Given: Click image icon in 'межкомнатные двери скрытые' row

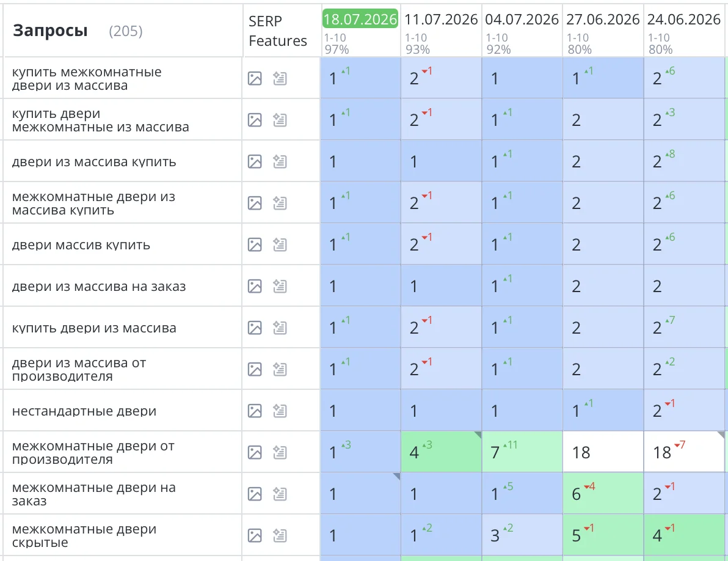Looking at the screenshot, I should (x=255, y=535).
